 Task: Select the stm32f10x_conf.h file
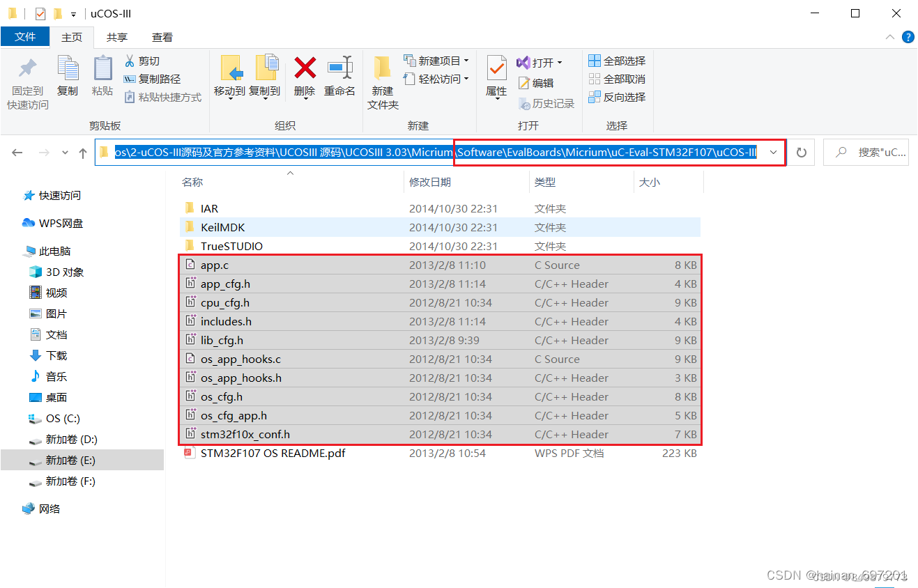[440, 434]
